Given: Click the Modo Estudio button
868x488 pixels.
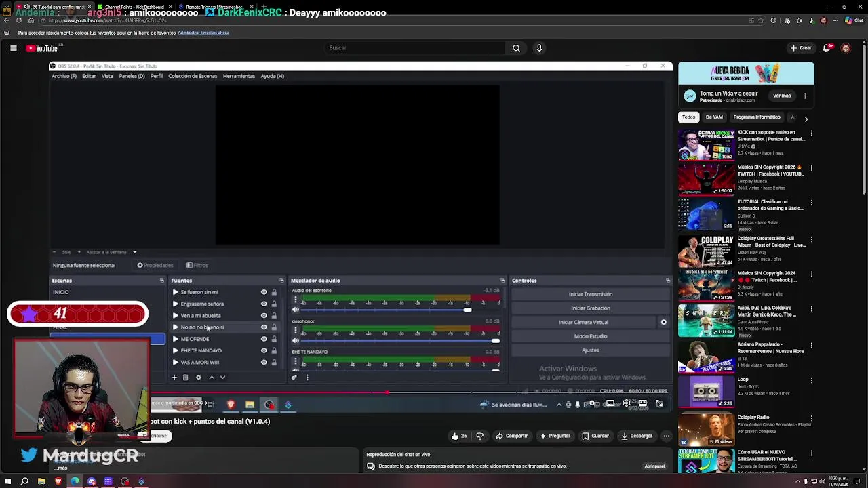Looking at the screenshot, I should [591, 336].
